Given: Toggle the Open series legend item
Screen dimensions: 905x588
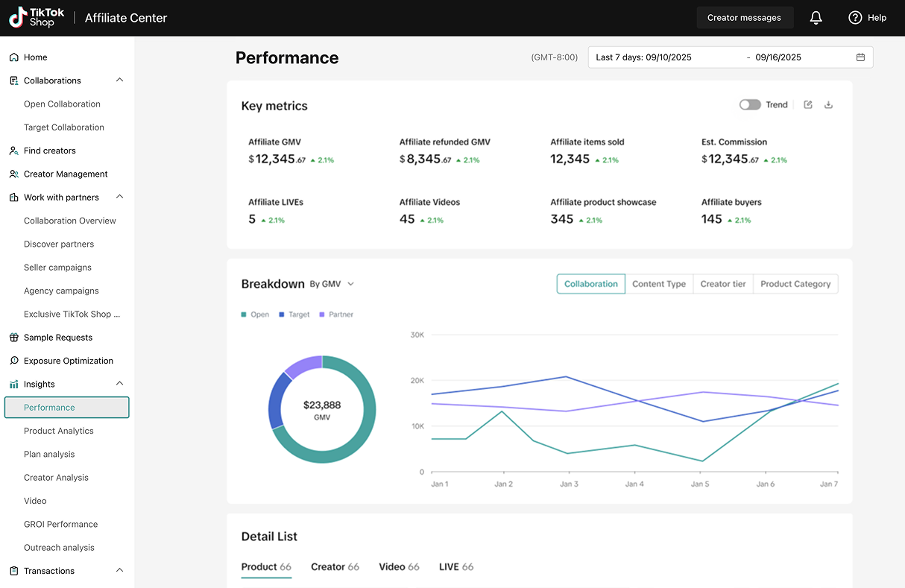Looking at the screenshot, I should 255,314.
